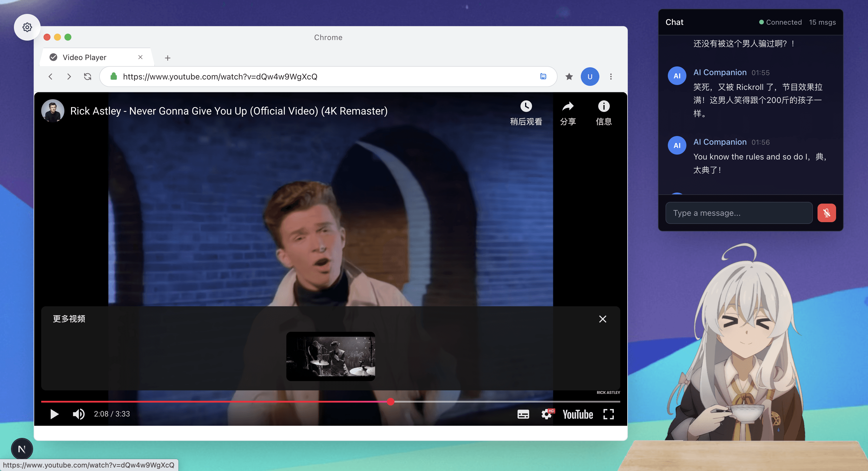The width and height of the screenshot is (868, 471).
Task: Click the Type a message input field
Action: (x=739, y=213)
